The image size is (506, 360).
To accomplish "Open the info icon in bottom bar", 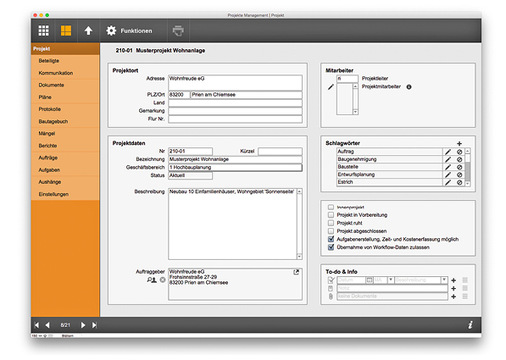I will [x=470, y=325].
